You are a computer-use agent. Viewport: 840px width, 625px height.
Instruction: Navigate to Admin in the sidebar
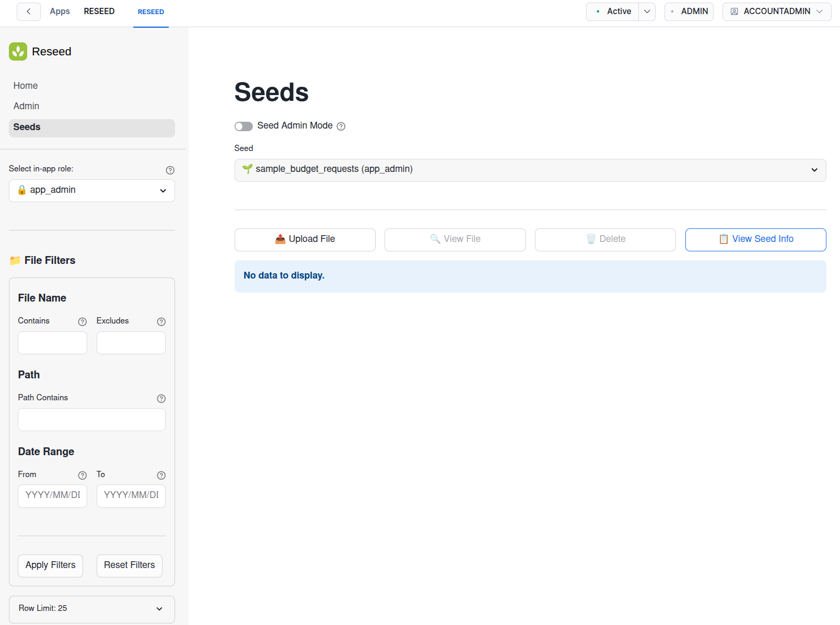tap(26, 106)
